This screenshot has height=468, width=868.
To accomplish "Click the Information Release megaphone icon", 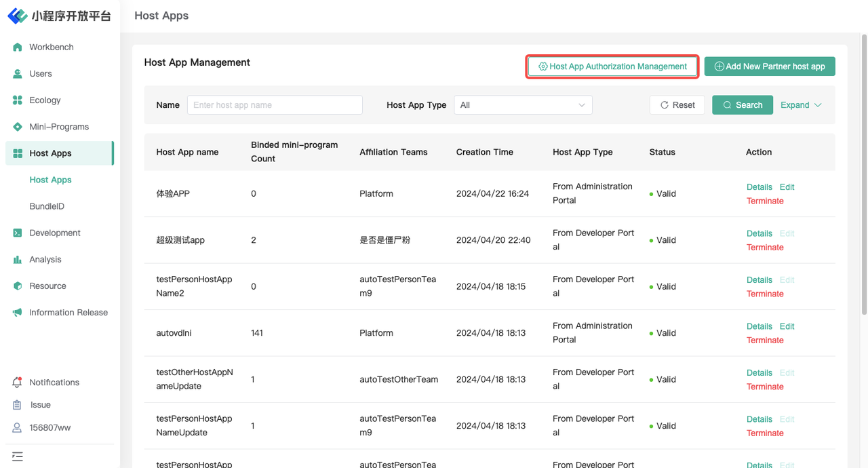I will 18,313.
